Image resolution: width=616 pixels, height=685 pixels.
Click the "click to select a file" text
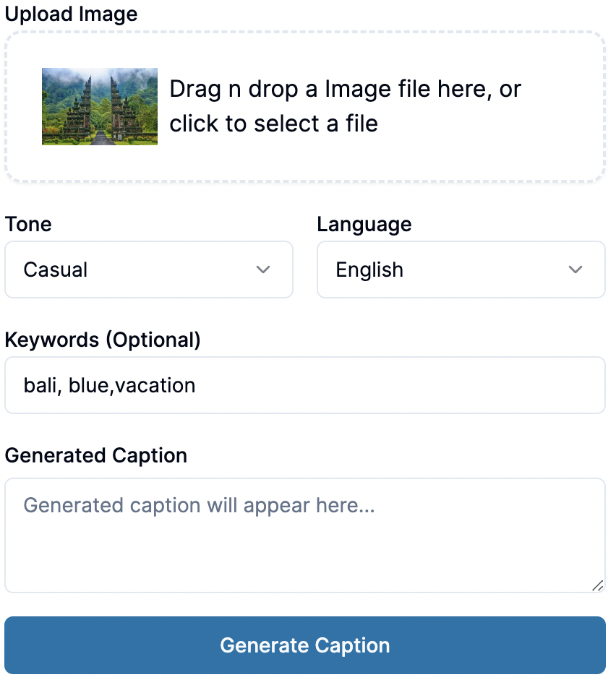(273, 124)
